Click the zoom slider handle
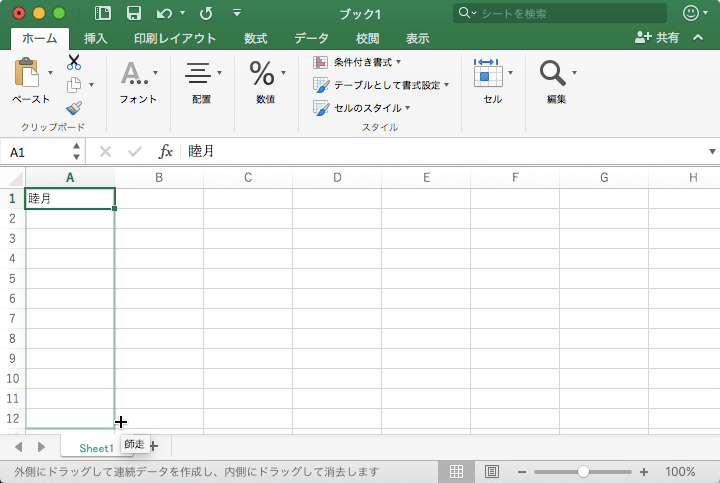Screen dimensions: 720x483 (583, 472)
